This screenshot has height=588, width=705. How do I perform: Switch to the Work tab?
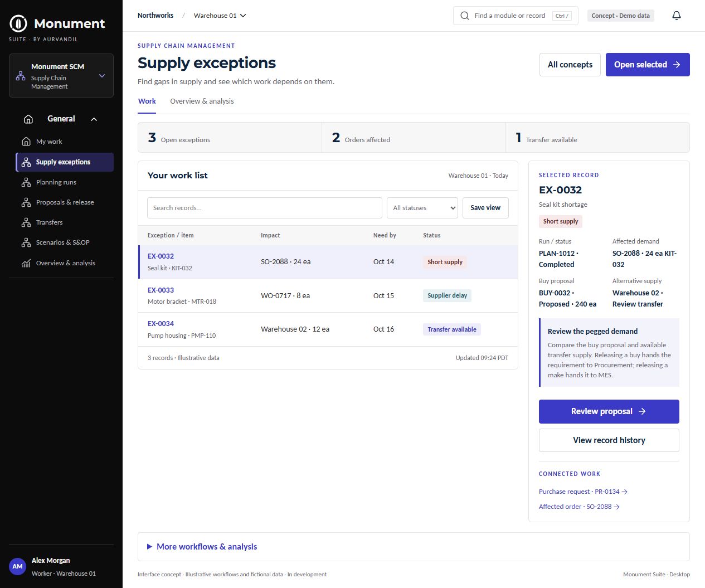[x=147, y=101]
